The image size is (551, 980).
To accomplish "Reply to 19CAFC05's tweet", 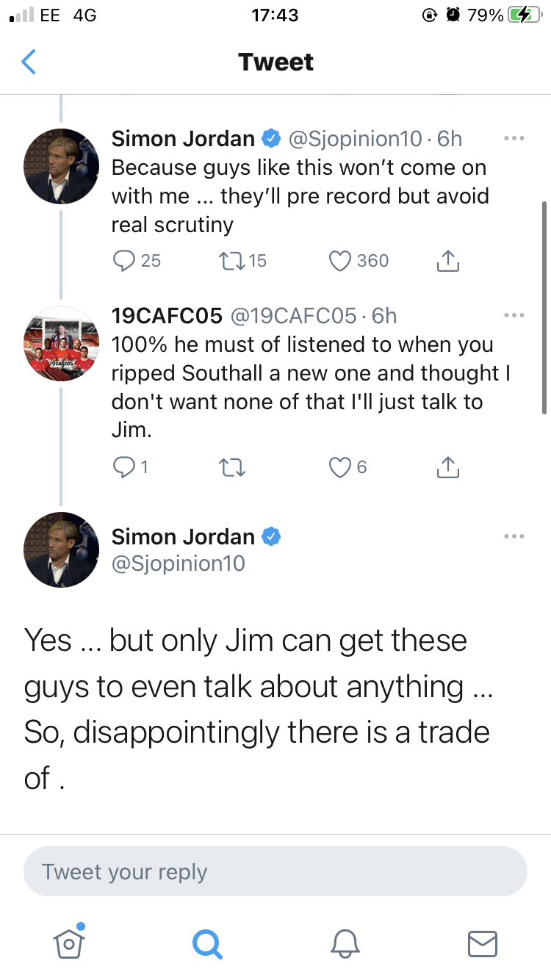I will 123,467.
